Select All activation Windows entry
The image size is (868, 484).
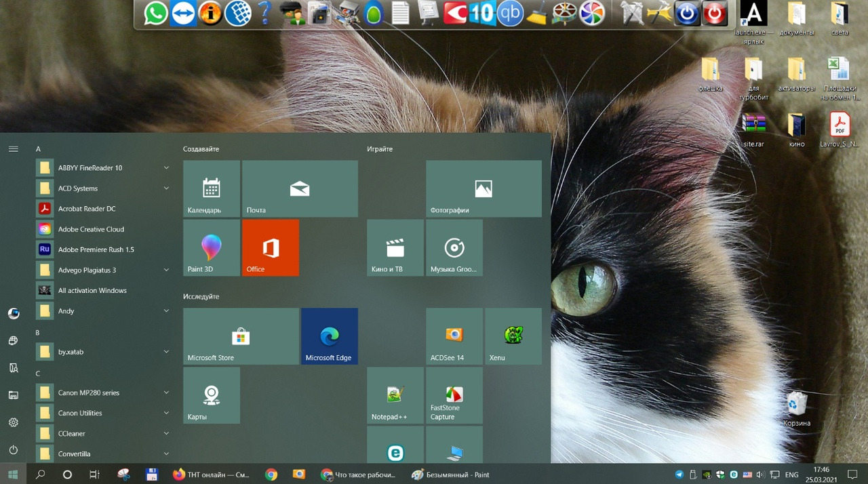tap(92, 290)
